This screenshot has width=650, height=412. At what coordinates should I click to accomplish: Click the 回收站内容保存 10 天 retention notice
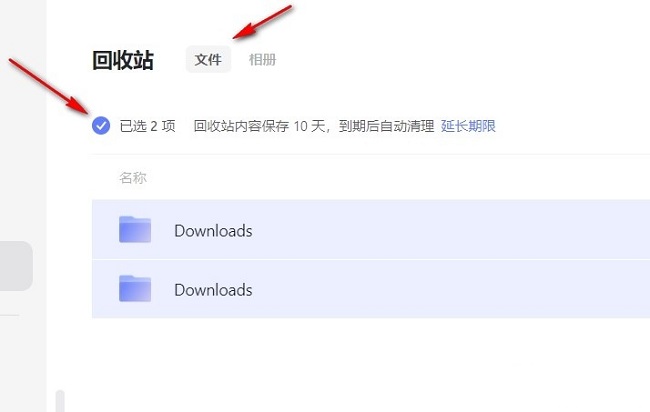click(314, 126)
